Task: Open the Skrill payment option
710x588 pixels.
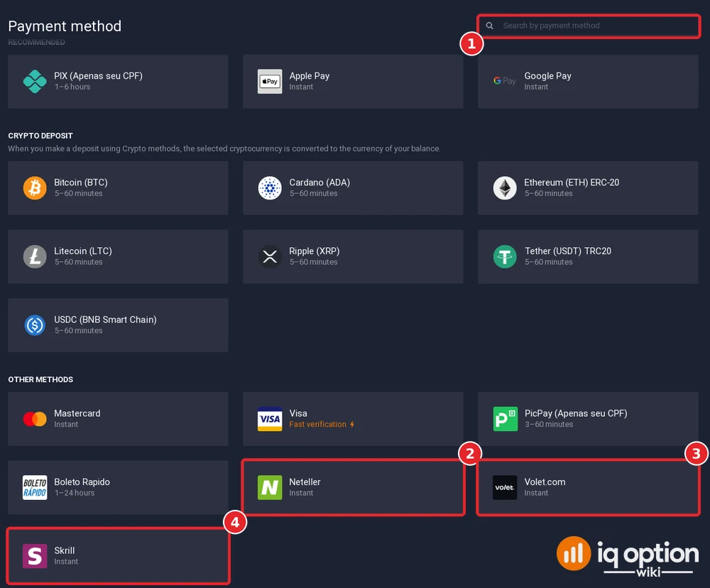Action: [x=118, y=556]
